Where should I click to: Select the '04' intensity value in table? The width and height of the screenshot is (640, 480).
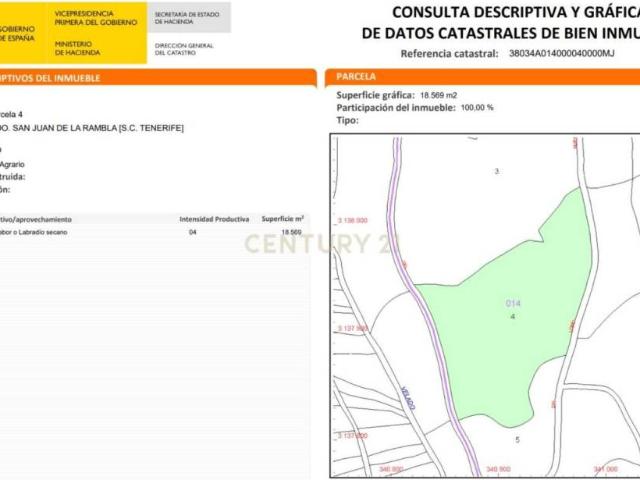point(193,232)
